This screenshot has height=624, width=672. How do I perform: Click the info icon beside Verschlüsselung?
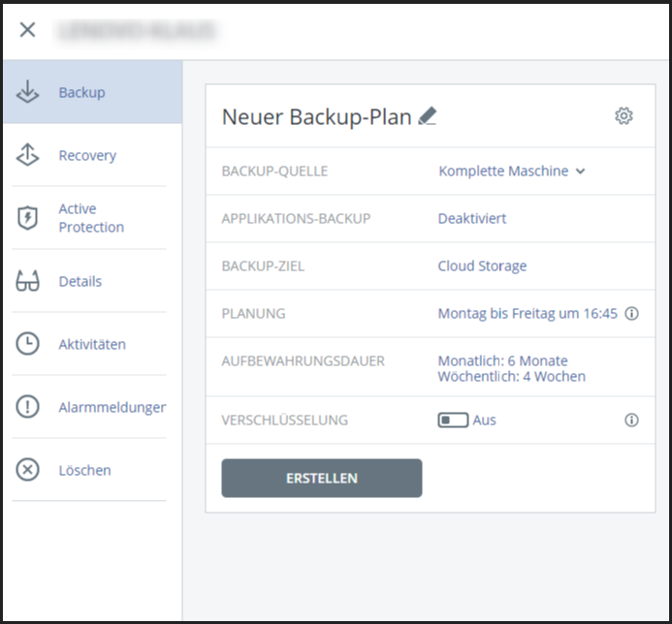pos(631,421)
